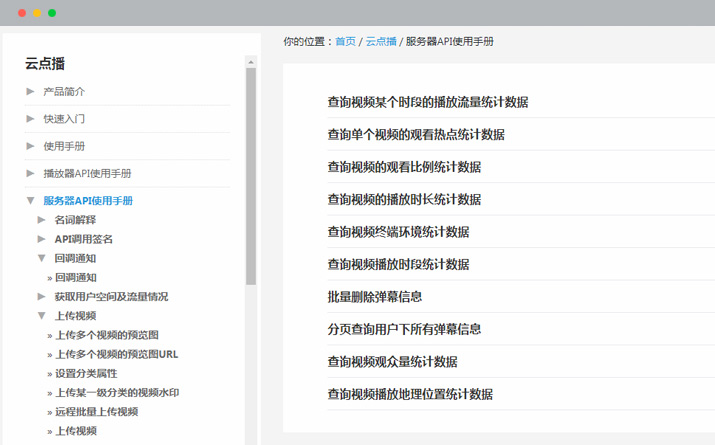
Task: Expand the 获取用户空间及流量情况 arrow
Action: pyautogui.click(x=42, y=296)
